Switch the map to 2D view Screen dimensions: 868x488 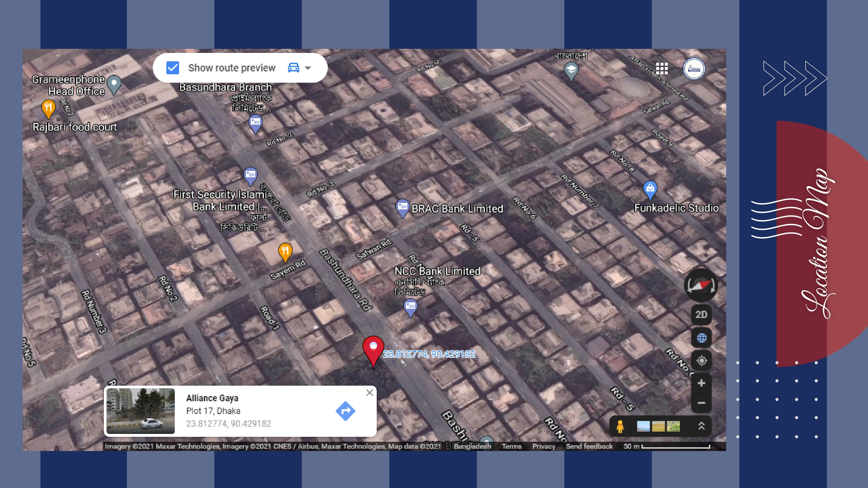point(701,315)
